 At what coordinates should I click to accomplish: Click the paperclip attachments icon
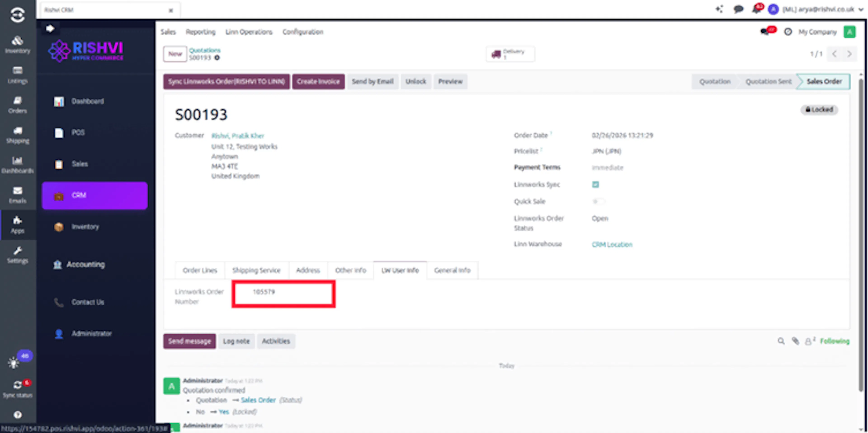click(795, 341)
